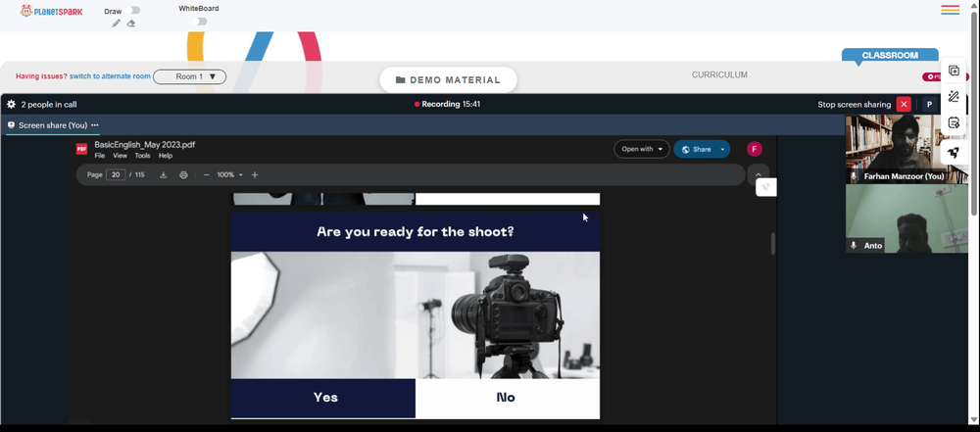The height and width of the screenshot is (432, 980).
Task: Click the Recording 15:41 indicator
Action: [447, 105]
